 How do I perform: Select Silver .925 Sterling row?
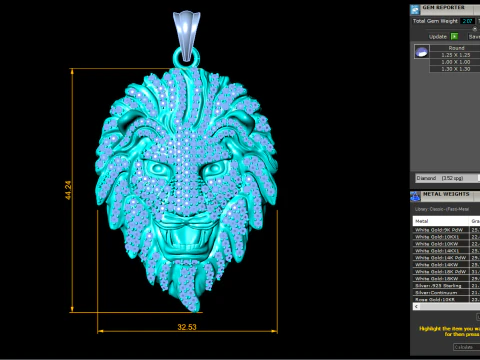[446, 286]
